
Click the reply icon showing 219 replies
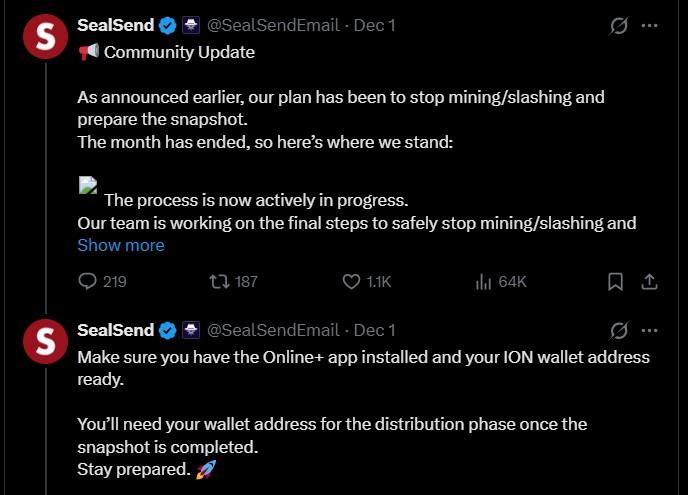pos(88,282)
